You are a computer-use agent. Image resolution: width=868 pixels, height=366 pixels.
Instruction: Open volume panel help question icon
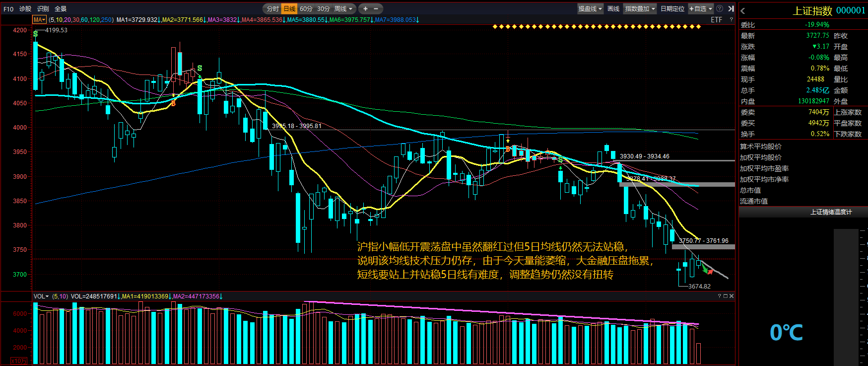coord(719,296)
